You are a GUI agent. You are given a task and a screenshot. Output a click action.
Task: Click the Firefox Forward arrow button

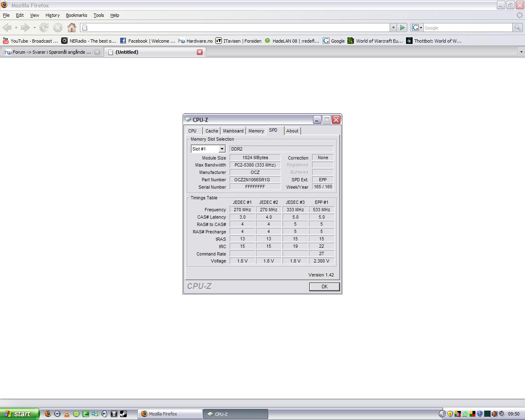25,27
